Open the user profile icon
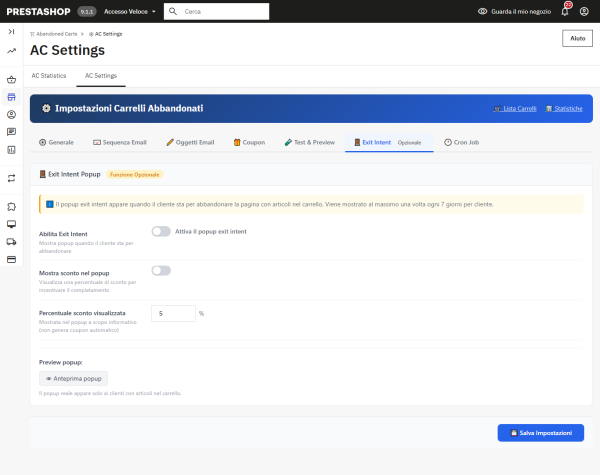600x475 pixels. click(584, 11)
